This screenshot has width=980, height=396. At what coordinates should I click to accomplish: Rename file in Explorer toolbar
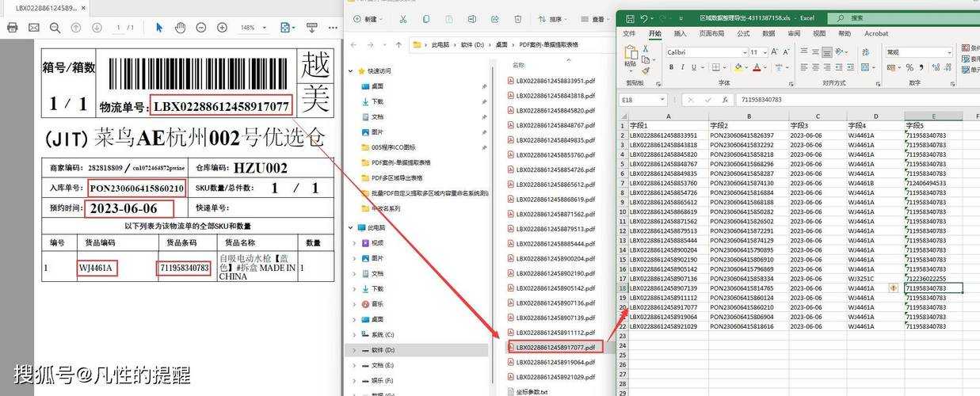(472, 19)
